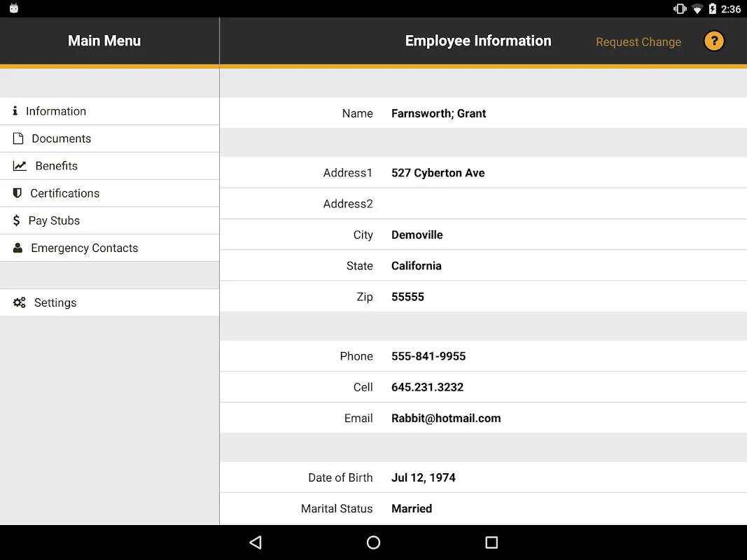Click the Request Change link
This screenshot has height=560, width=747.
coord(638,42)
